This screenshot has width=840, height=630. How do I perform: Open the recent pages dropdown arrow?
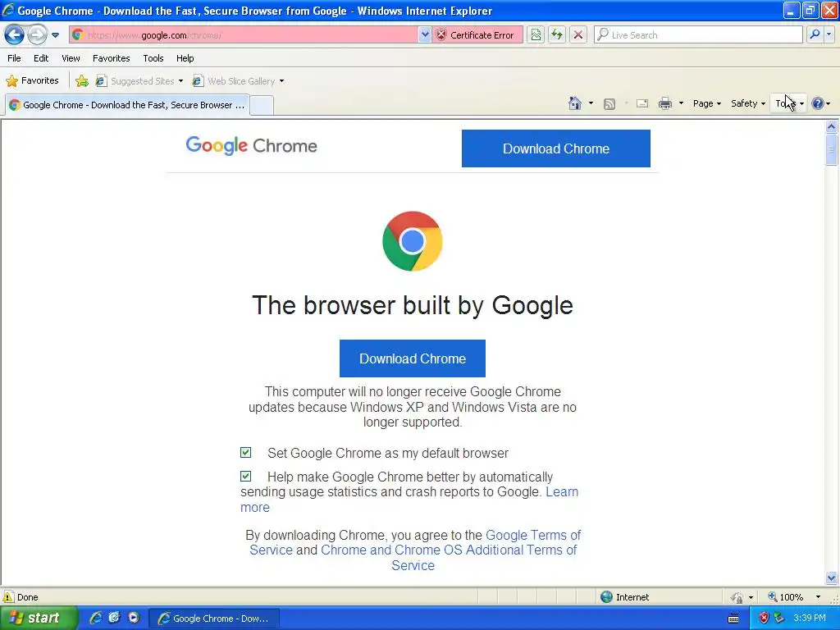pos(55,35)
